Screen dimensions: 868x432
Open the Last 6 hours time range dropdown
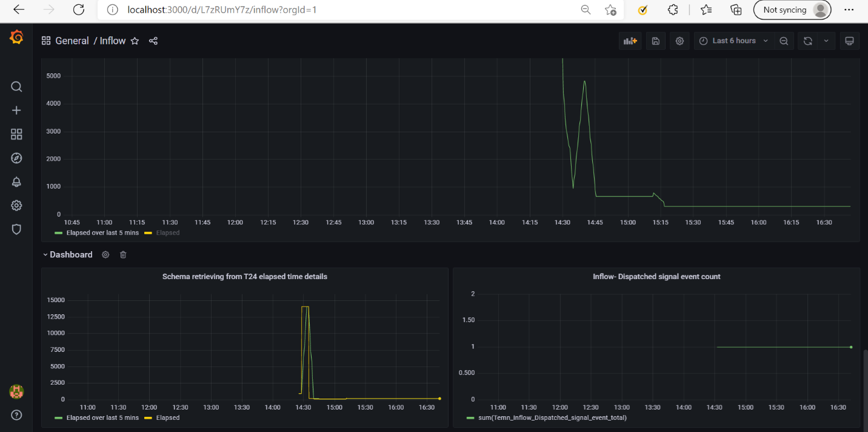click(x=733, y=41)
